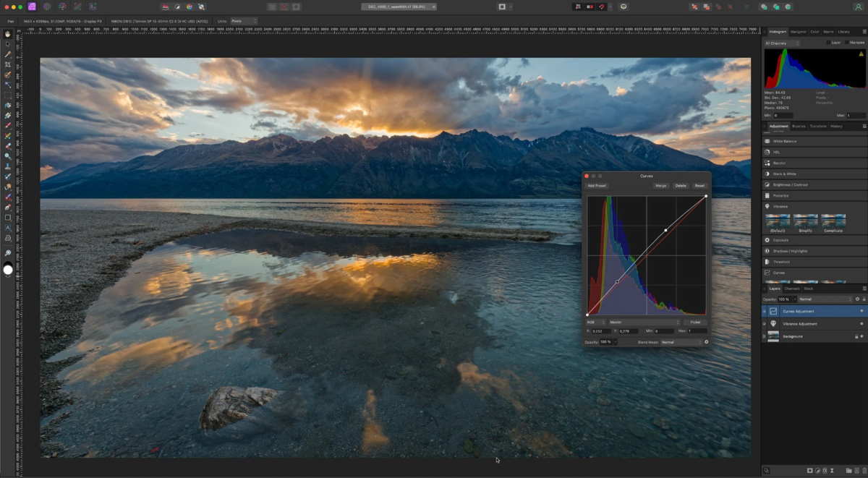Click the Merge button in Curves
Screen dimensions: 868x478
pos(661,186)
